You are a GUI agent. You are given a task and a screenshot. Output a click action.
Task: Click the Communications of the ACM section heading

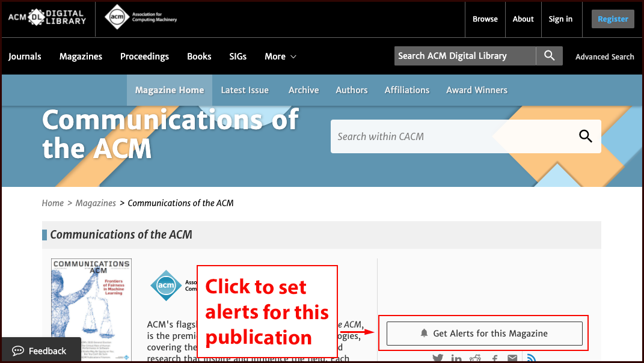pyautogui.click(x=121, y=234)
